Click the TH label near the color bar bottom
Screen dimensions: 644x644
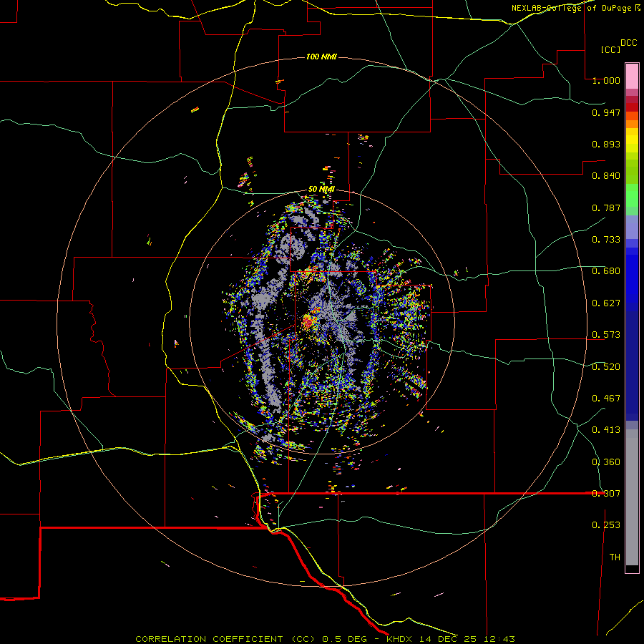[615, 557]
